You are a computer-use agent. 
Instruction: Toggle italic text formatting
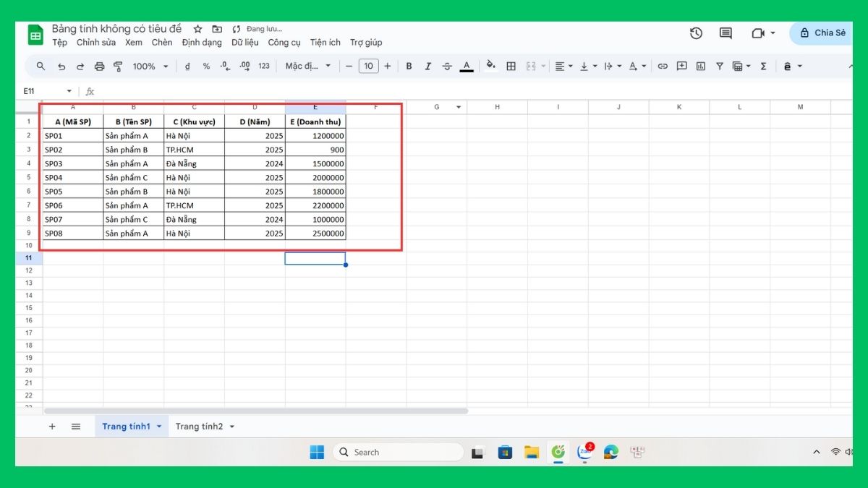coord(427,67)
